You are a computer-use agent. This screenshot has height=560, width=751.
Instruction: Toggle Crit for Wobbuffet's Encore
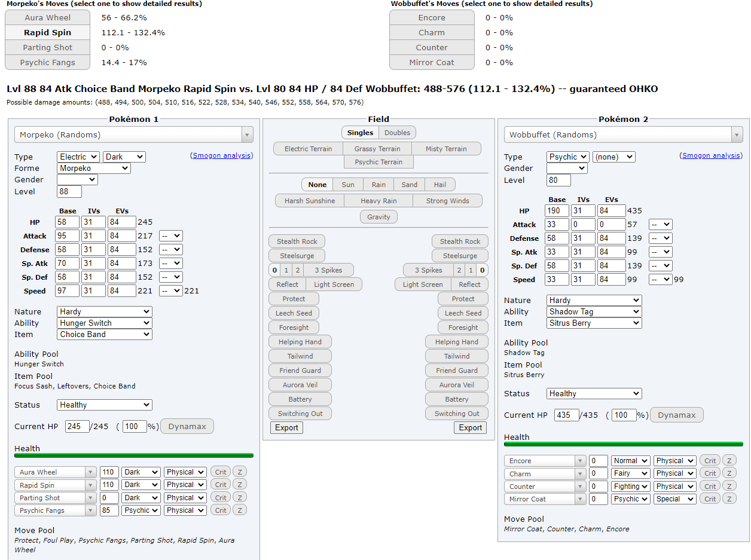point(710,461)
